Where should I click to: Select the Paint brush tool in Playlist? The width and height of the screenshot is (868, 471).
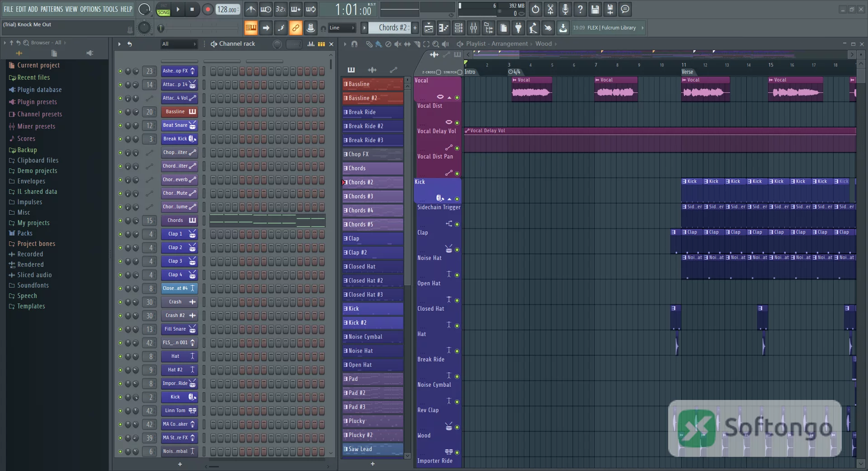pyautogui.click(x=378, y=44)
